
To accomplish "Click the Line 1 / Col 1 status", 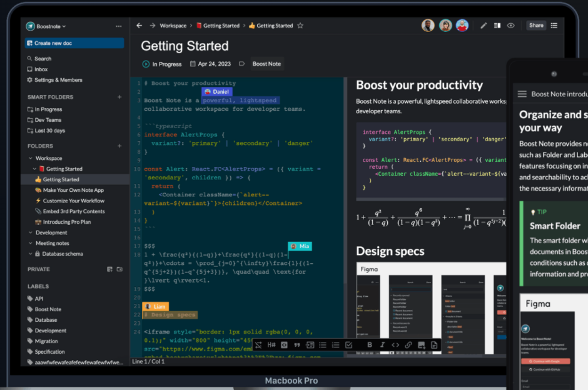I will tap(148, 361).
